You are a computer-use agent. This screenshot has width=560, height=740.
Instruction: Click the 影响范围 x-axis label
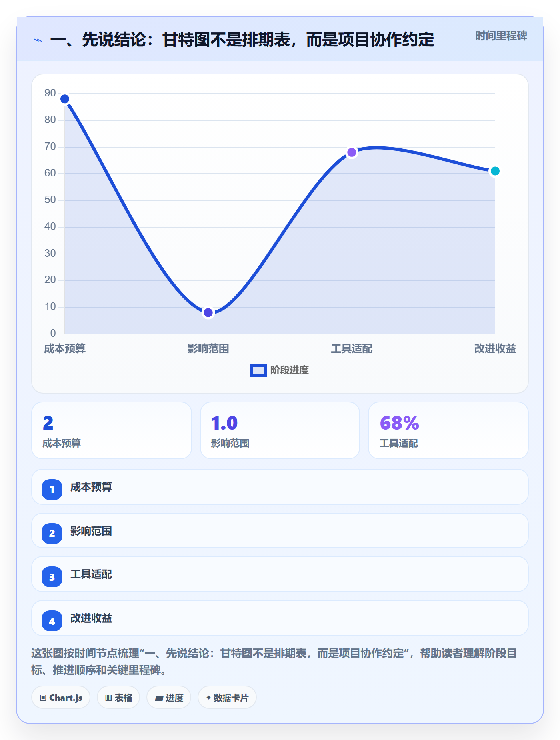click(x=208, y=349)
